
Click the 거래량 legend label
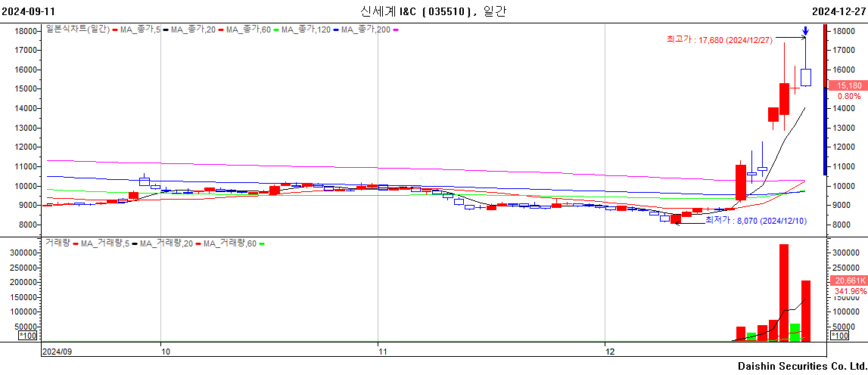click(58, 243)
